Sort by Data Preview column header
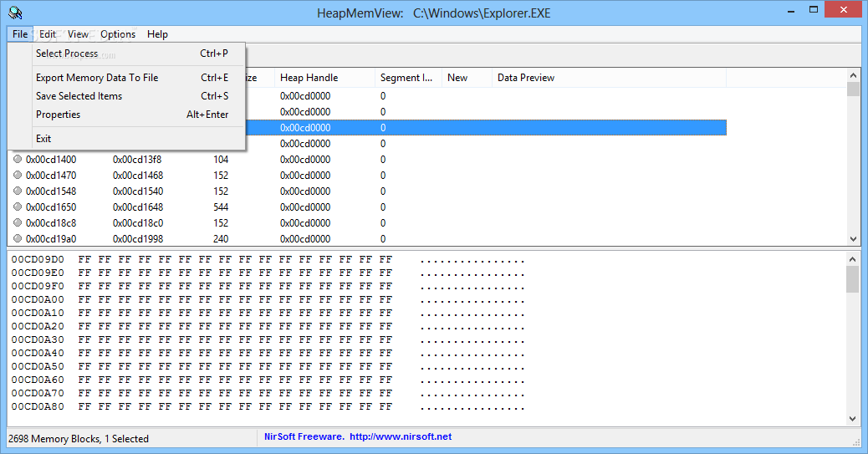868x454 pixels. tap(609, 78)
